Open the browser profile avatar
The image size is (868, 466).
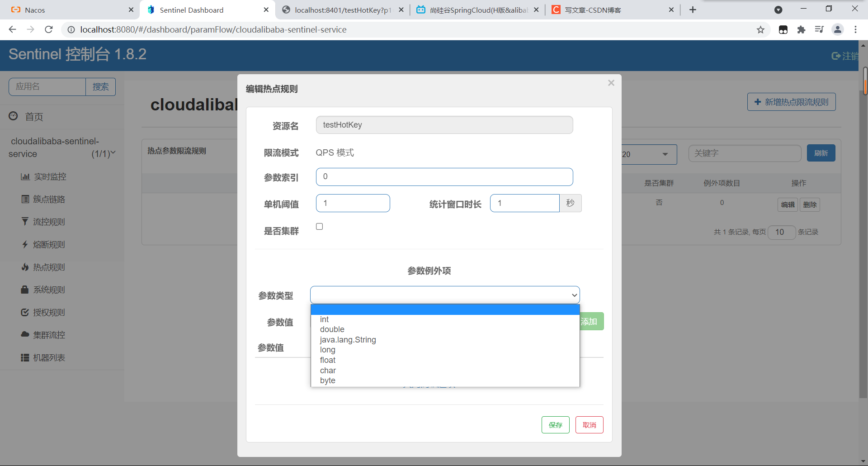(837, 29)
